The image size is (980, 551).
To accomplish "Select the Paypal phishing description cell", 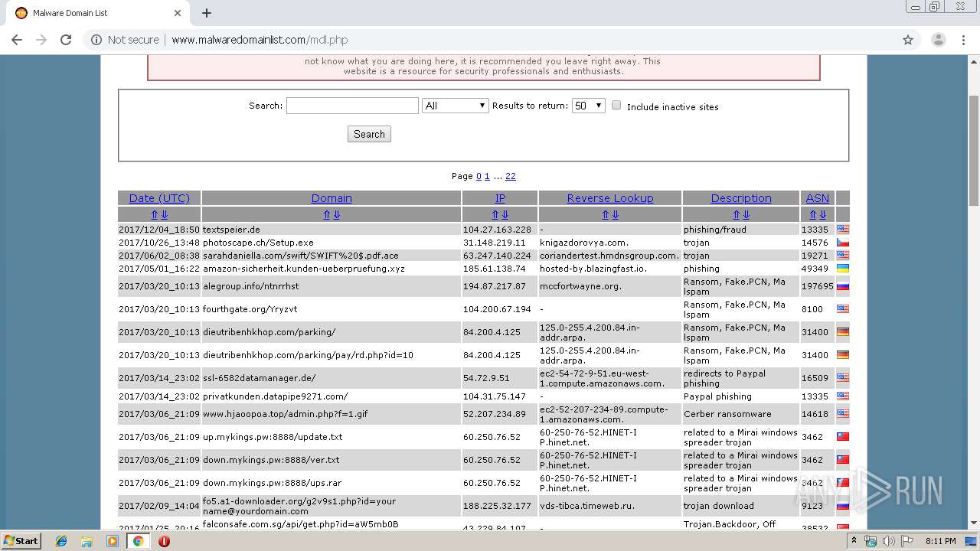I will point(741,396).
